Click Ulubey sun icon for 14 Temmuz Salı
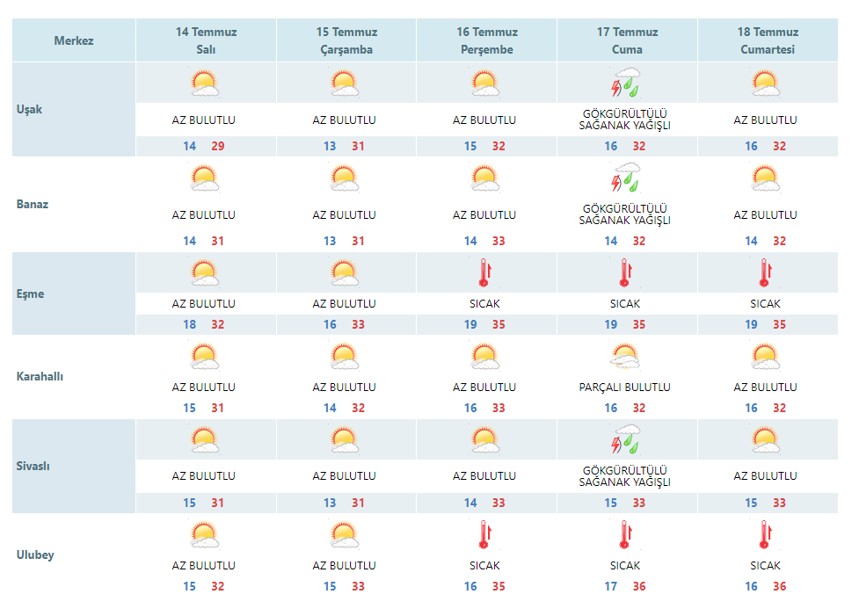This screenshot has height=616, width=852. [x=205, y=534]
